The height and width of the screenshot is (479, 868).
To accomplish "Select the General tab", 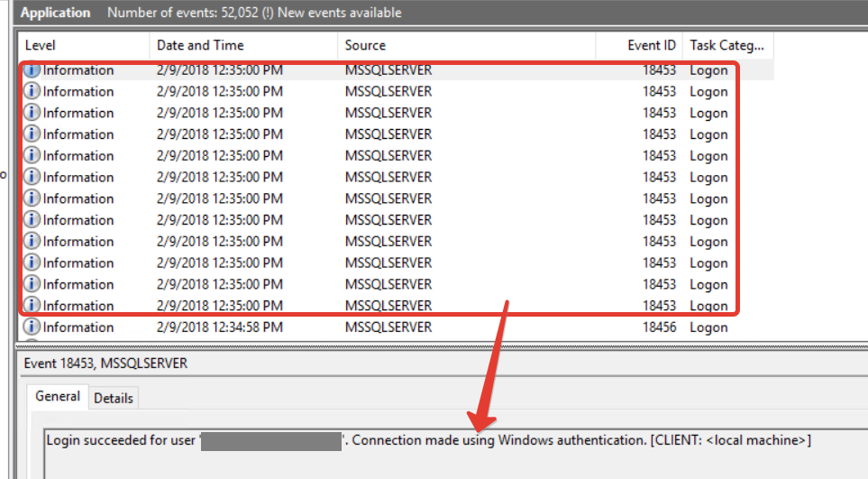I will (58, 397).
